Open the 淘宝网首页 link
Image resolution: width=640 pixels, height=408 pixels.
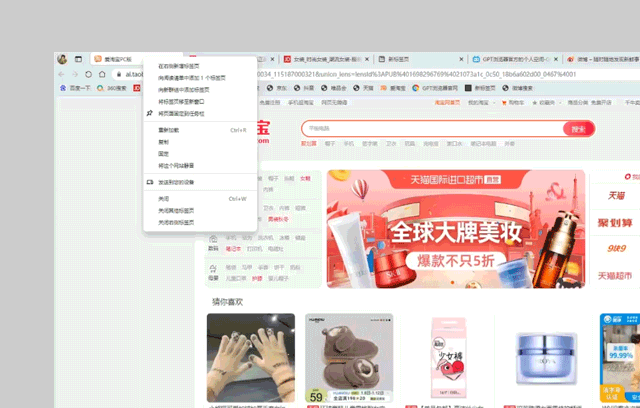click(447, 103)
